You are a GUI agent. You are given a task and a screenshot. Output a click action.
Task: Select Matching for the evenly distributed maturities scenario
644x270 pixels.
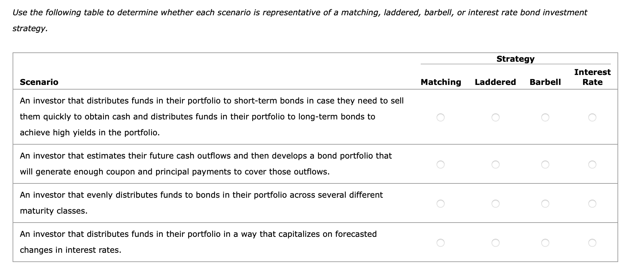tap(441, 204)
